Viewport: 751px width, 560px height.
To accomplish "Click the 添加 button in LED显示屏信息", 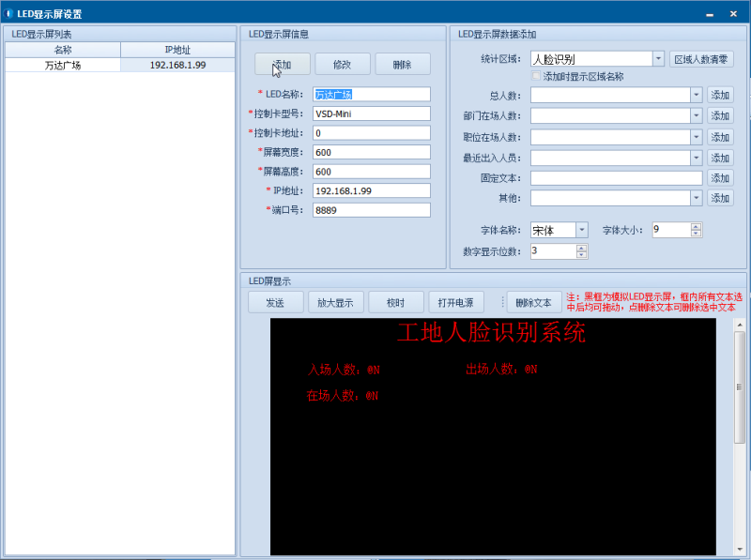I will point(282,64).
